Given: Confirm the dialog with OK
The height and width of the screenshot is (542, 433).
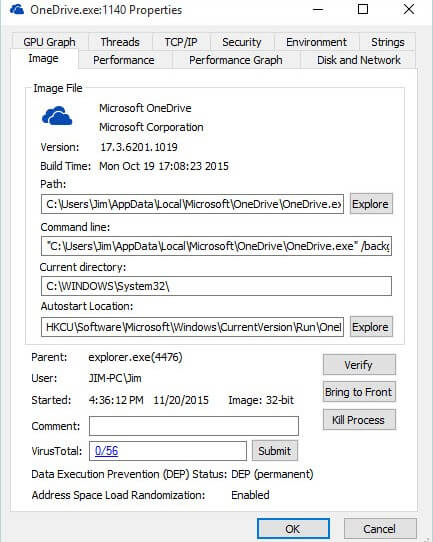Looking at the screenshot, I should pyautogui.click(x=293, y=529).
